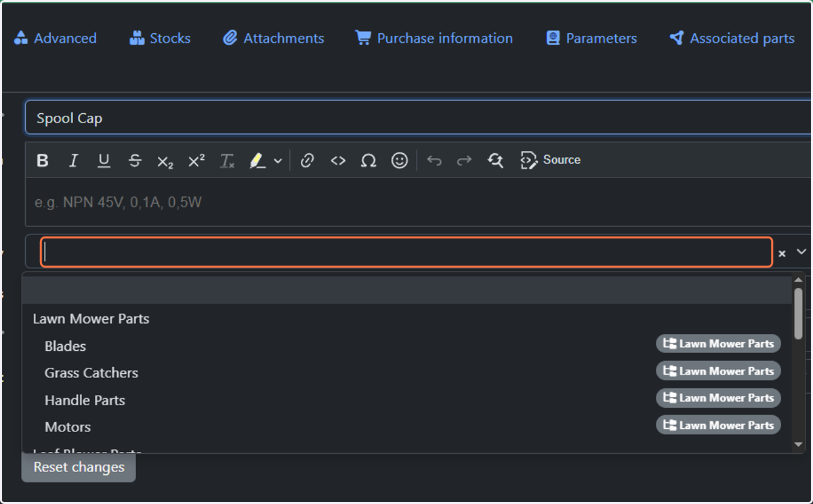This screenshot has width=813, height=504.
Task: Go to Purchase information tab
Action: (434, 38)
